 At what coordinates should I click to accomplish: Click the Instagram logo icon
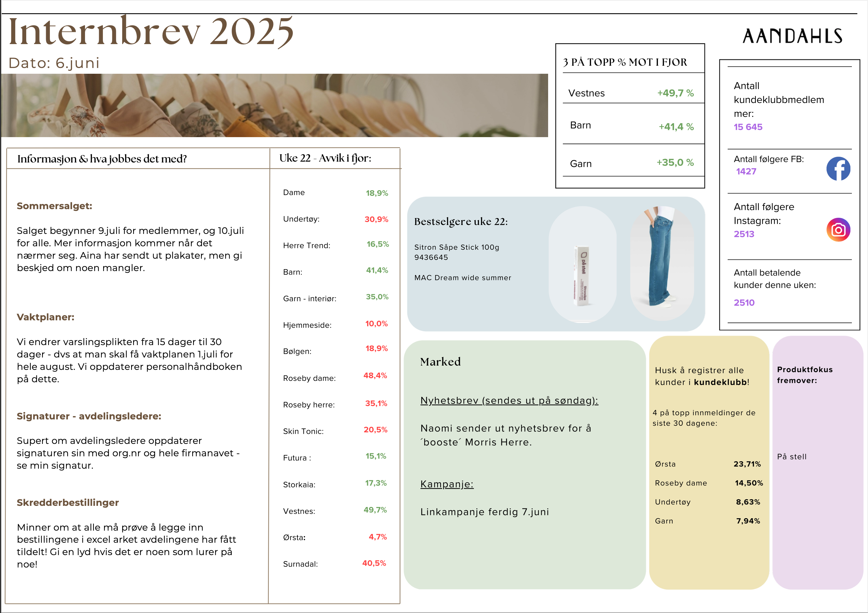pos(838,230)
